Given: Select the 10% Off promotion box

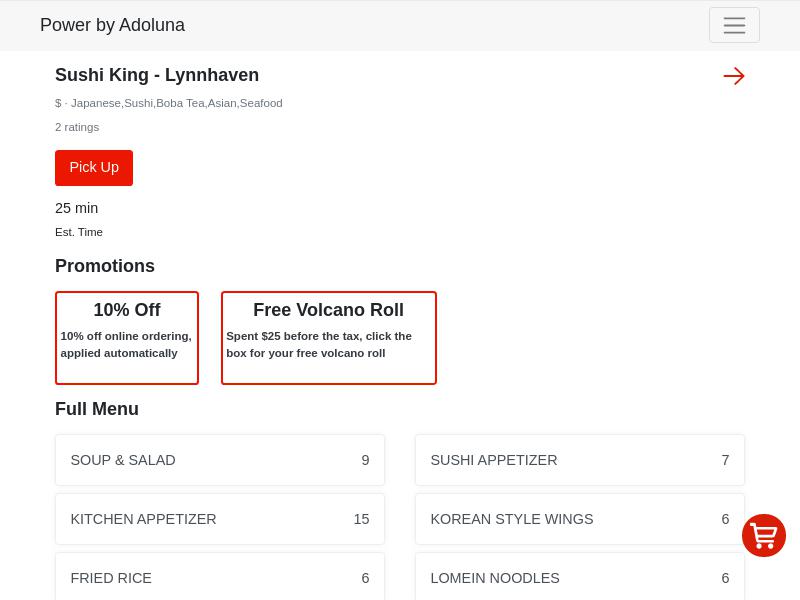Looking at the screenshot, I should (127, 338).
